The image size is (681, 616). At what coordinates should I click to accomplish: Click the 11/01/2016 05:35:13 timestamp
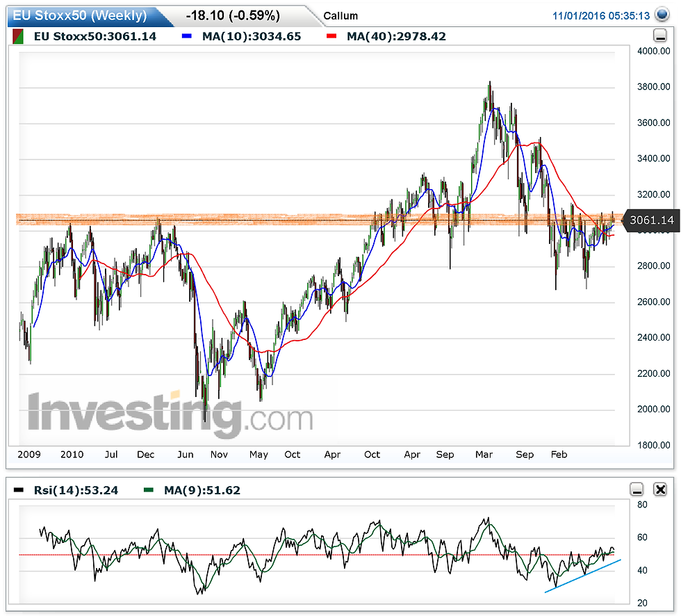[601, 16]
